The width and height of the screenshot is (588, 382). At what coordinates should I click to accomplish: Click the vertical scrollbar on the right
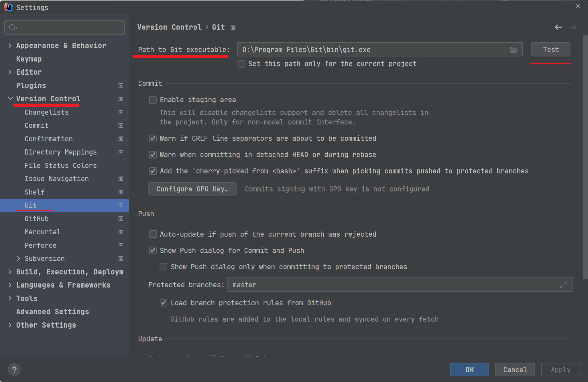(x=585, y=157)
